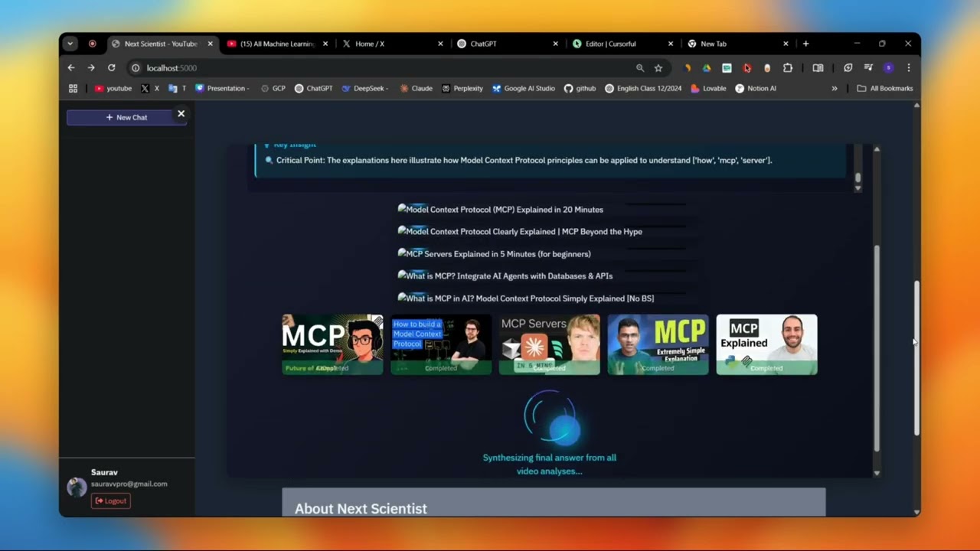Click the browser forward arrow
The width and height of the screenshot is (980, 551).
(x=91, y=68)
